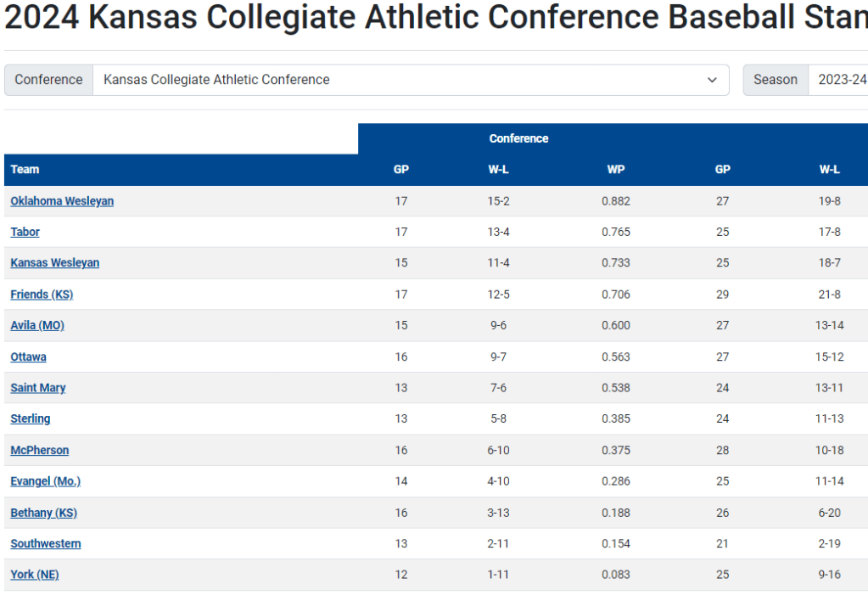Open York (NE) team page
Image resolution: width=868 pixels, height=601 pixels.
(x=35, y=575)
